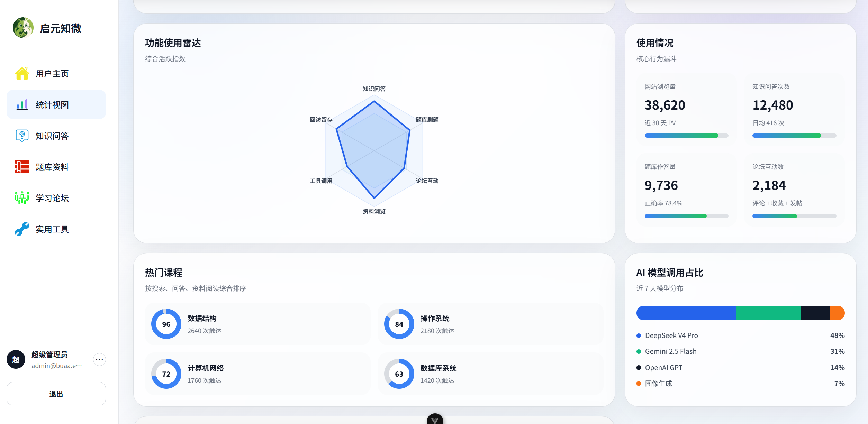Open 实用工具 in the sidebar

tap(56, 229)
